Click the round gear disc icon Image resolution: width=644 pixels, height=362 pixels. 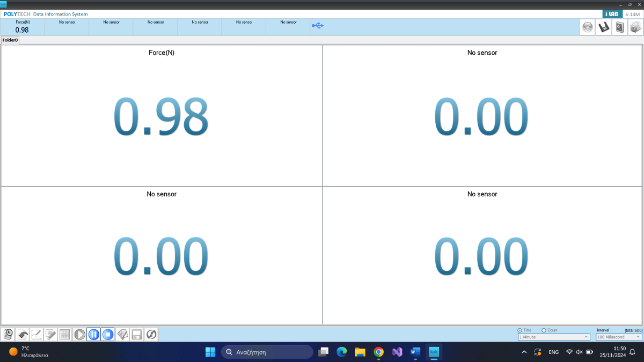[x=588, y=27]
